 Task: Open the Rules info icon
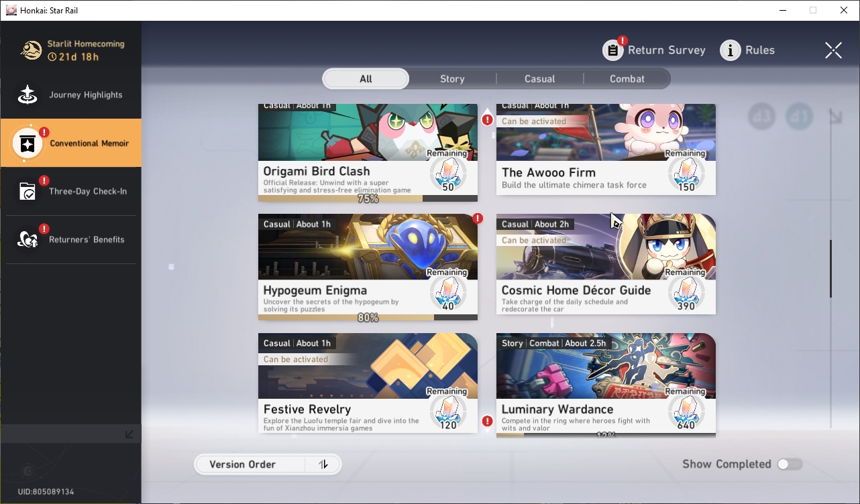(731, 50)
